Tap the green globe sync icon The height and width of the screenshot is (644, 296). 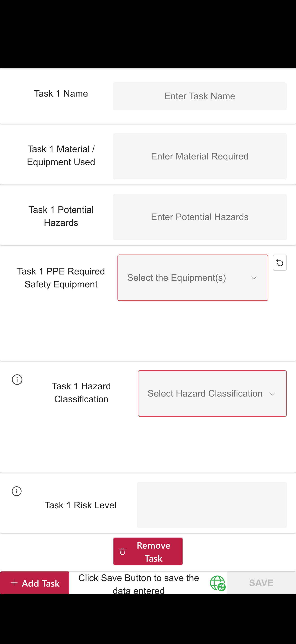(x=218, y=583)
